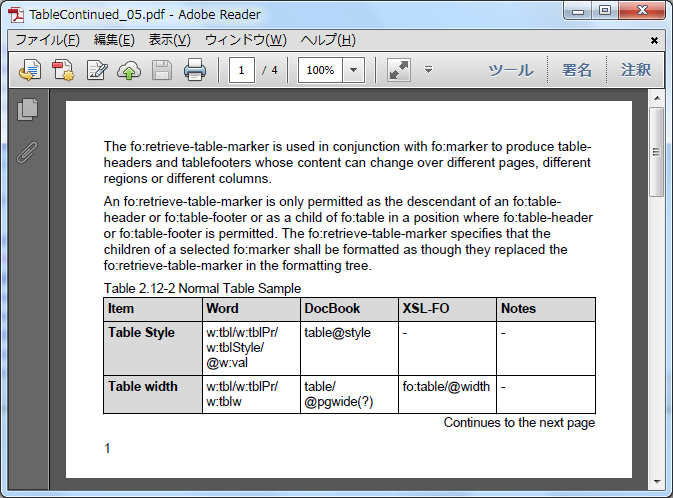Toggle full screen read mode icon
This screenshot has width=673, height=498.
pos(399,70)
